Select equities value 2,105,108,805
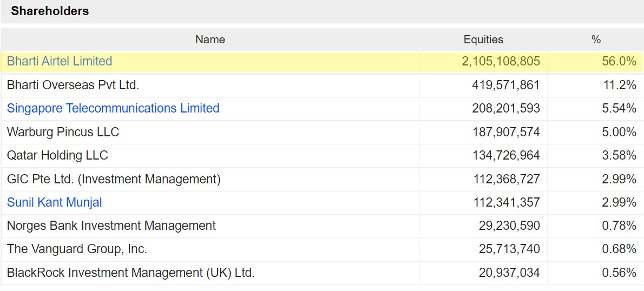Screen dimensions: 644x291 [501, 62]
